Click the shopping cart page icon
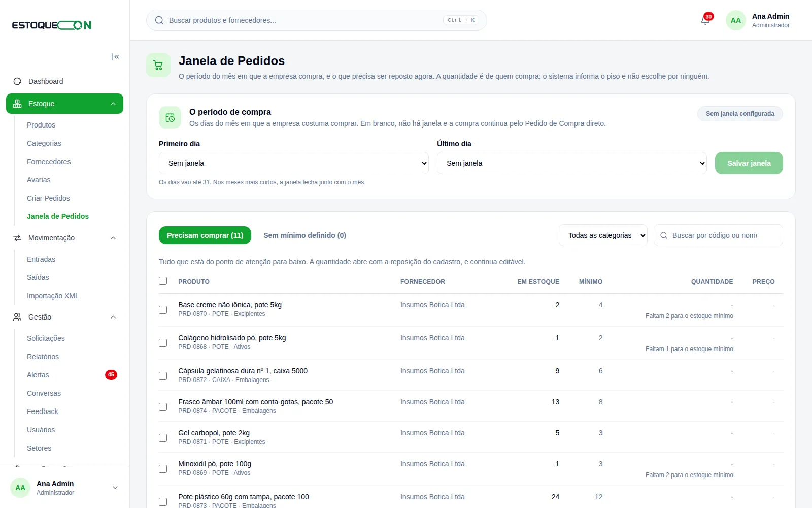812x508 pixels. point(158,65)
